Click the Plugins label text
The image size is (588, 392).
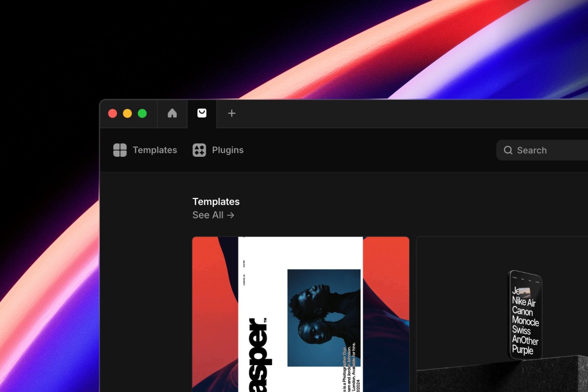[x=227, y=150]
